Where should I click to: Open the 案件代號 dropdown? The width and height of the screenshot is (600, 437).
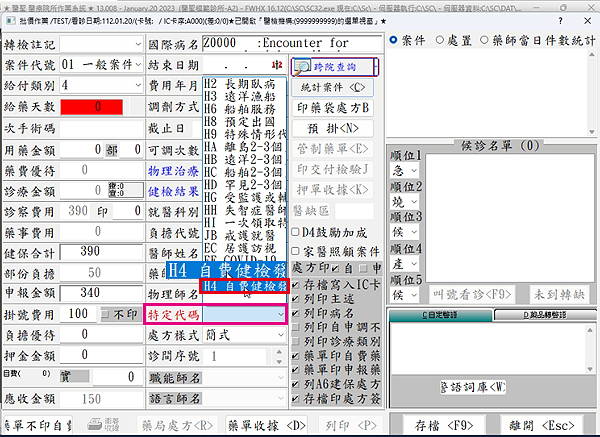pos(134,65)
